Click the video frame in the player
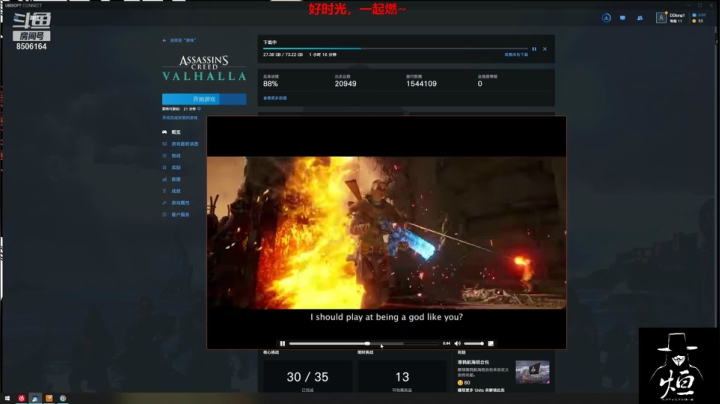 pyautogui.click(x=386, y=233)
